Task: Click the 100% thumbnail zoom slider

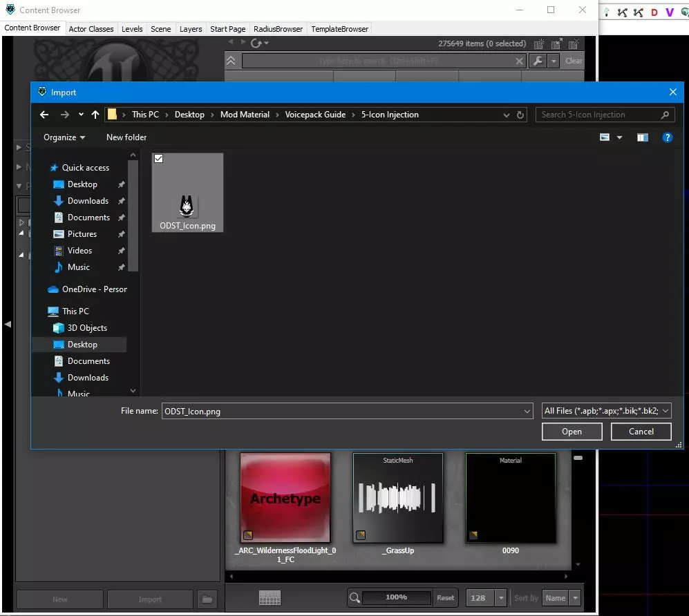Action: [x=396, y=597]
